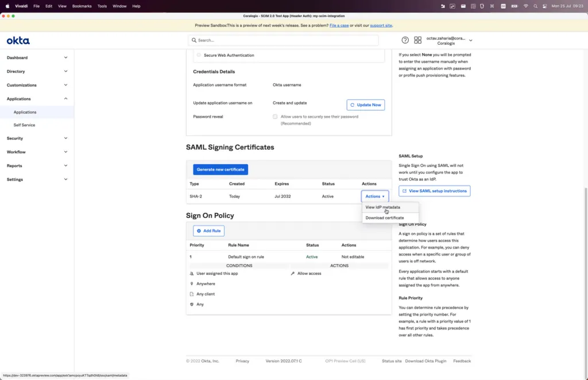Image resolution: width=588 pixels, height=380 pixels.
Task: Click Generate new certificate button
Action: point(220,169)
